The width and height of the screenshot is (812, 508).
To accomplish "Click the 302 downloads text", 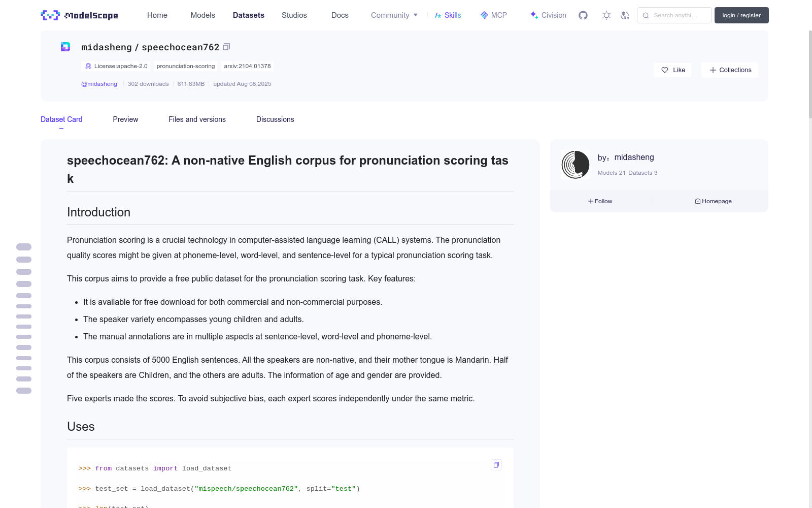I will pyautogui.click(x=148, y=84).
